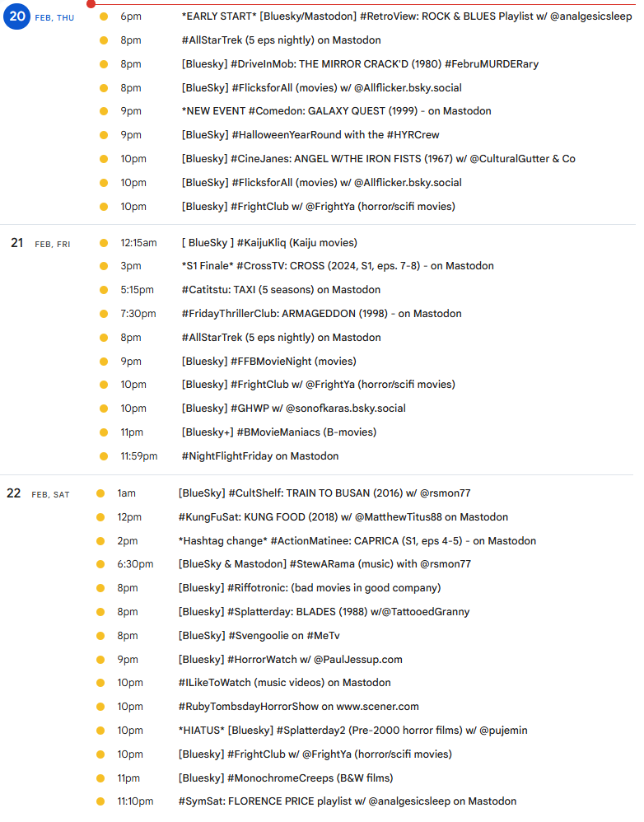This screenshot has height=822, width=644.
Task: Click yellow dot beside 5:15pm #Catitstu event
Action: (x=104, y=290)
